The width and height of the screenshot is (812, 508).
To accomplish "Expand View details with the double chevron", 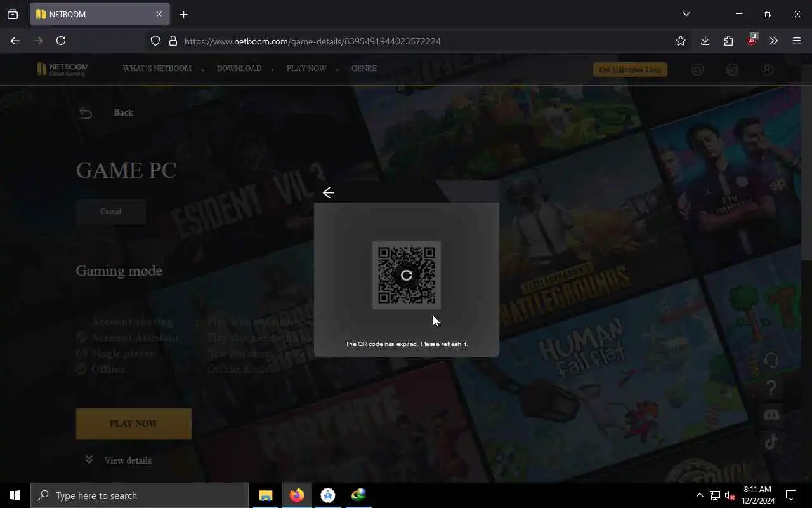I will coord(89,460).
